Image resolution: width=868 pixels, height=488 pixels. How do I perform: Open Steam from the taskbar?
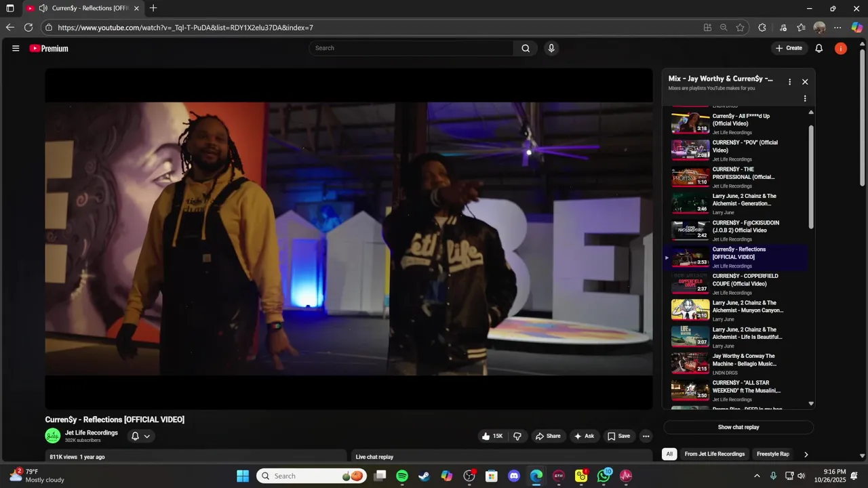[424, 476]
